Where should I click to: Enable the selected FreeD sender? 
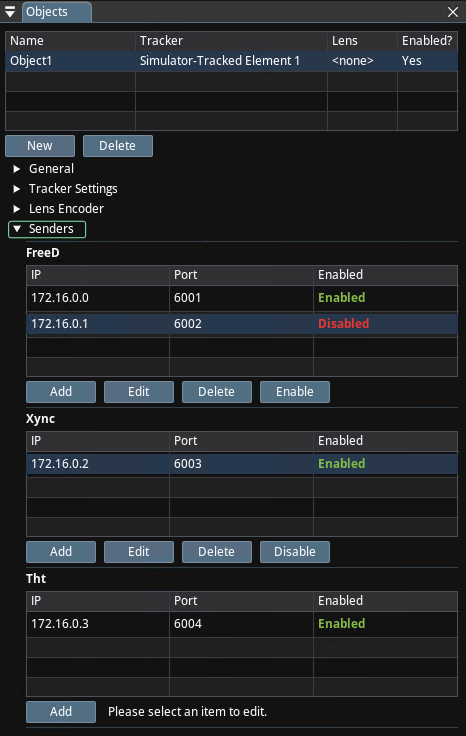tap(295, 392)
